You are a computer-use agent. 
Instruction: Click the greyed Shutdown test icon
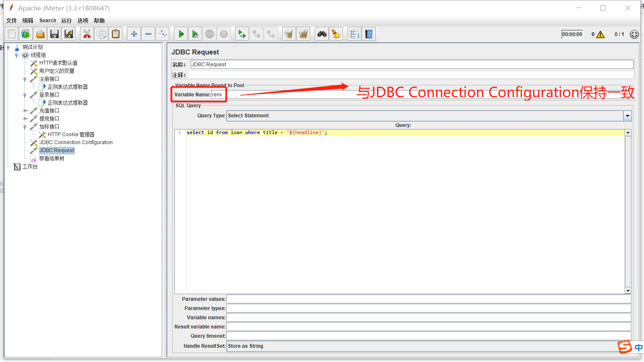pos(224,34)
